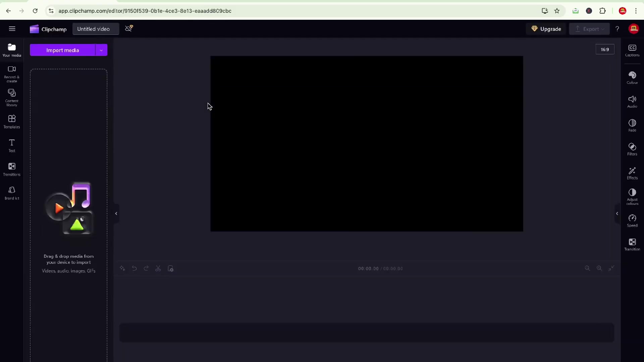Viewport: 644px width, 362px height.
Task: Select the scissors split tool
Action: point(158,268)
